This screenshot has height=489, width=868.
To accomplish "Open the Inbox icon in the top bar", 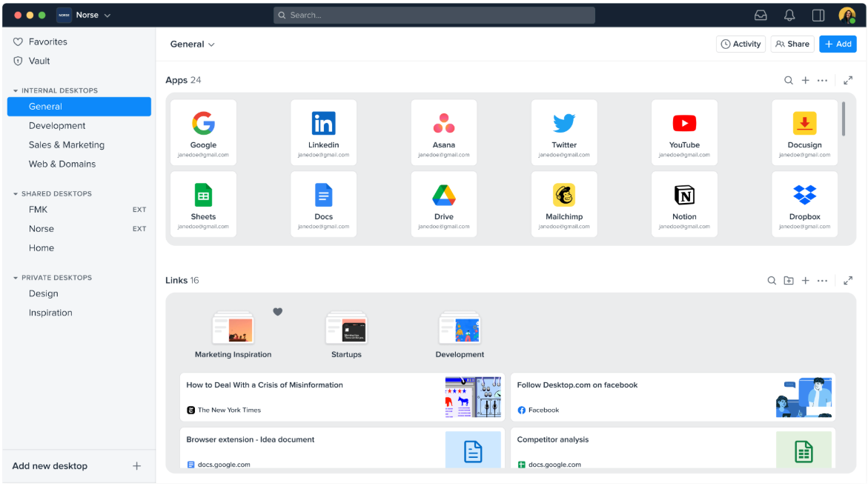I will click(x=761, y=14).
